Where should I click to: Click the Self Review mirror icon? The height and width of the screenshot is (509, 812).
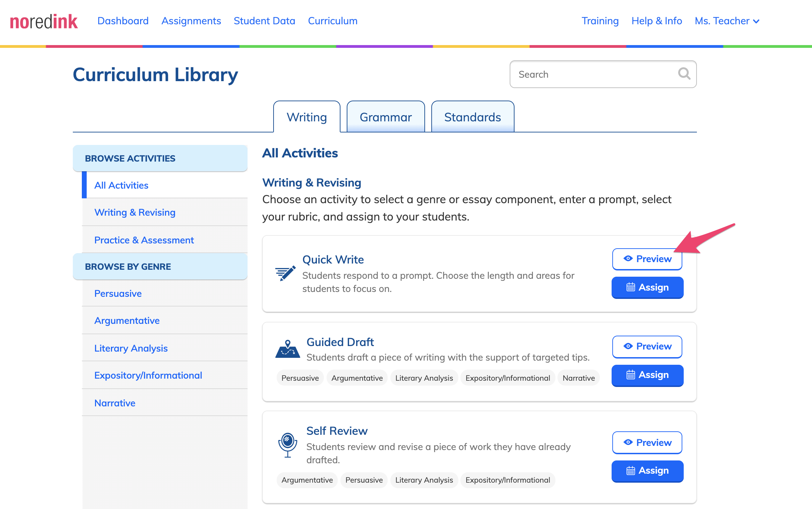tap(288, 445)
